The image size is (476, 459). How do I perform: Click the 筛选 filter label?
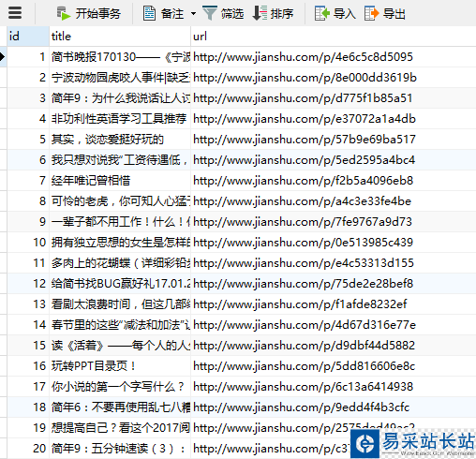[x=232, y=14]
